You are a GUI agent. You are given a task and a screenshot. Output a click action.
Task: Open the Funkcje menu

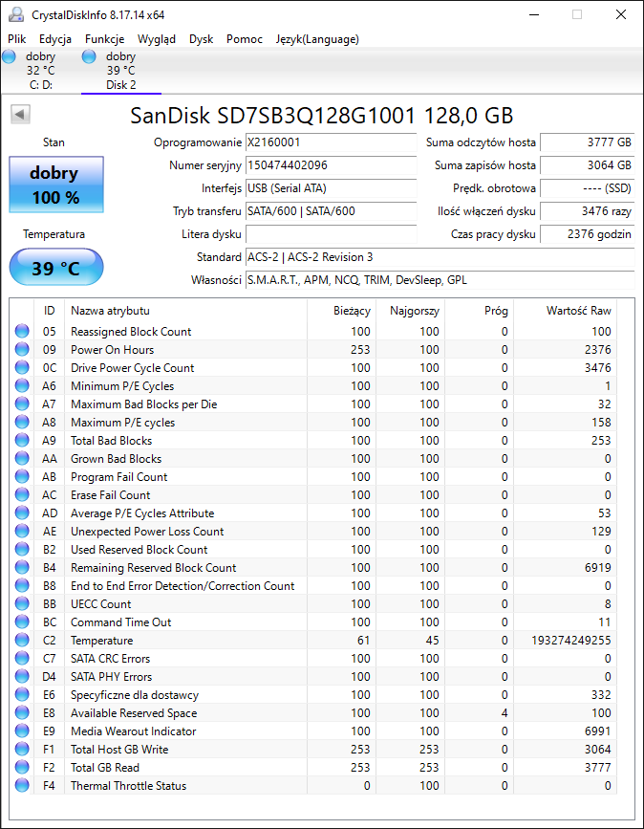point(104,39)
